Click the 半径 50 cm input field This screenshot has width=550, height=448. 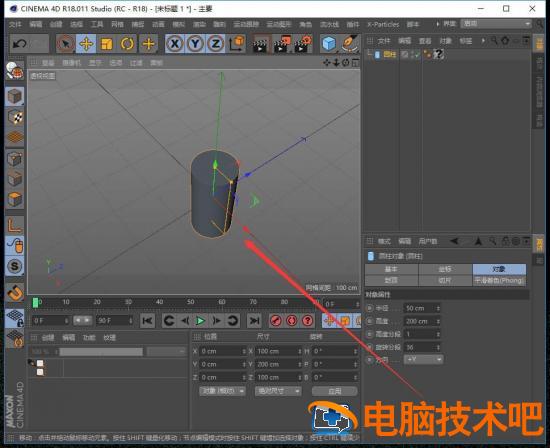(422, 308)
